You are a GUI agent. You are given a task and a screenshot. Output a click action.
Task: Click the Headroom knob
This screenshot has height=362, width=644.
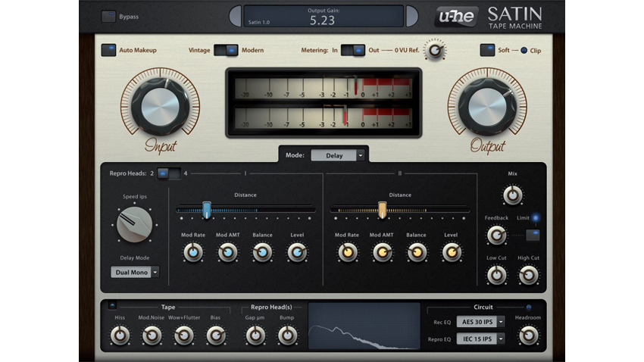528,335
